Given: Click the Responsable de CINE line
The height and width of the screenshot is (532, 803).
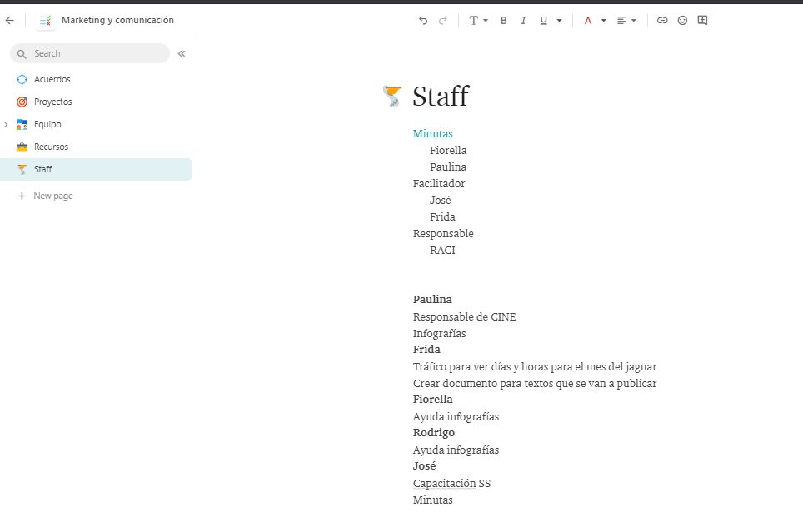Looking at the screenshot, I should click(x=465, y=317).
